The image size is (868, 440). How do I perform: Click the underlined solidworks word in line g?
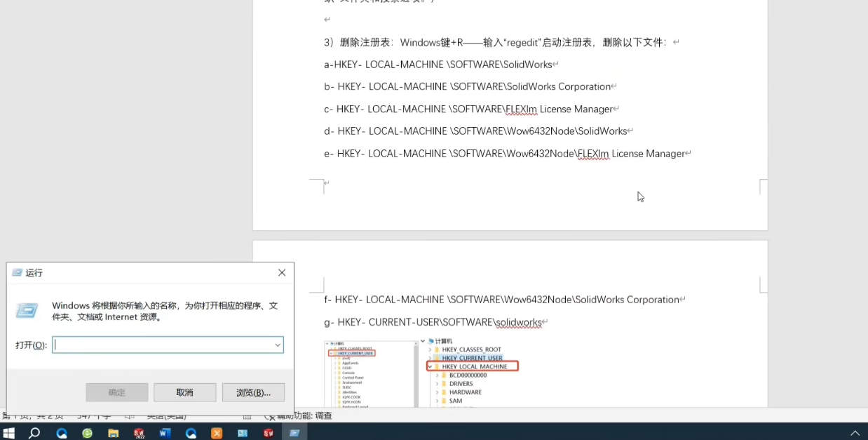518,323
